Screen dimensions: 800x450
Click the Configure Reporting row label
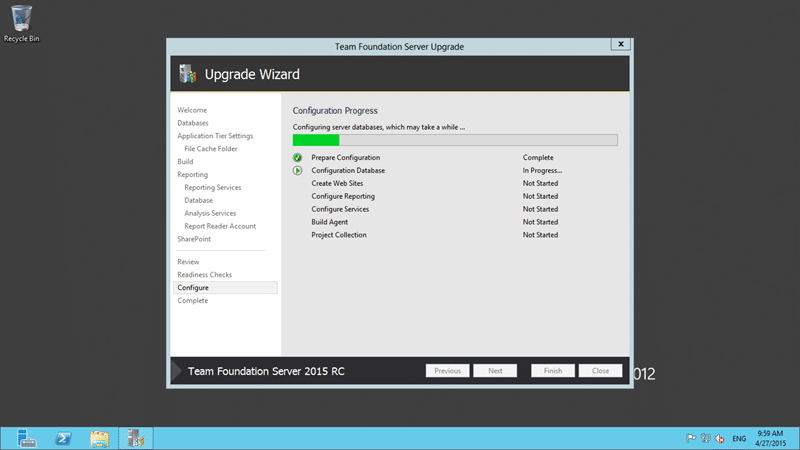click(343, 196)
